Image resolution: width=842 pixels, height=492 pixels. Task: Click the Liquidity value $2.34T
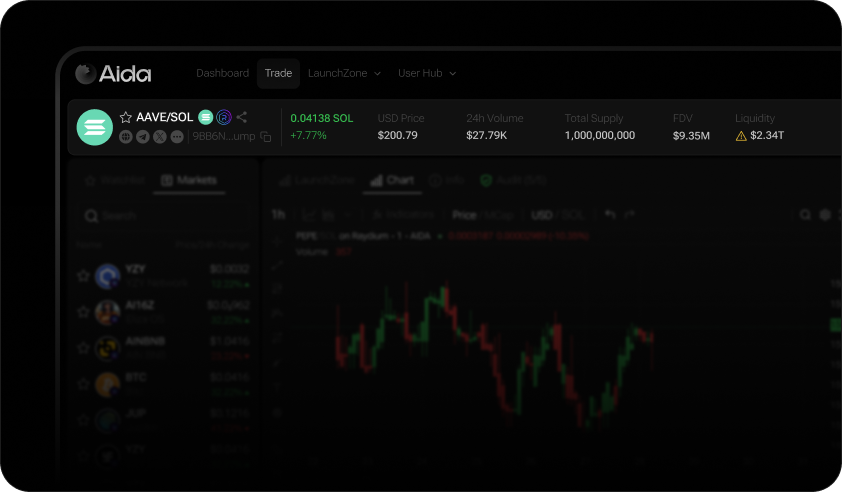pyautogui.click(x=767, y=135)
